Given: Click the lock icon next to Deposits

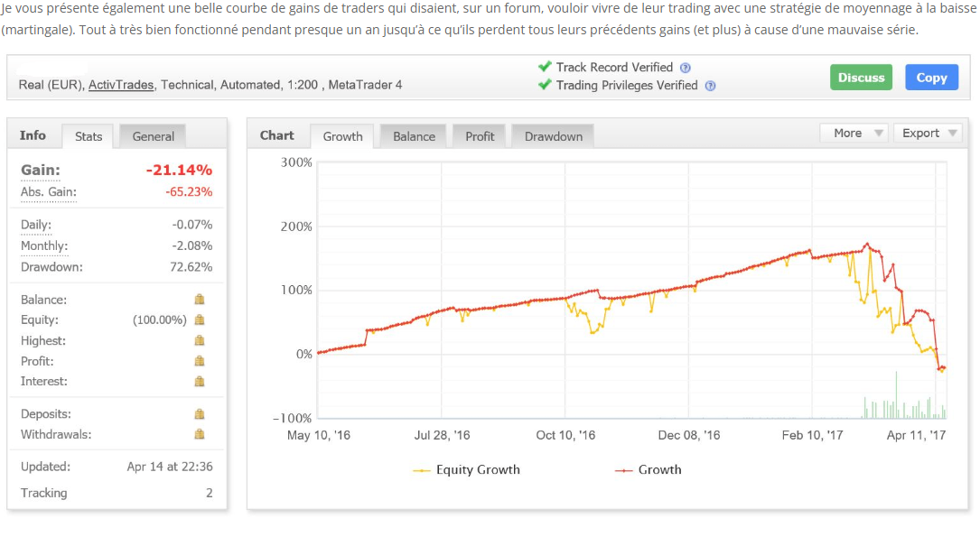Looking at the screenshot, I should click(200, 414).
